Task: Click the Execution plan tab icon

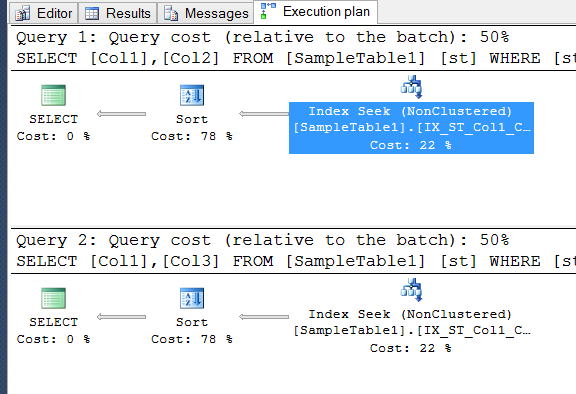Action: pos(268,11)
